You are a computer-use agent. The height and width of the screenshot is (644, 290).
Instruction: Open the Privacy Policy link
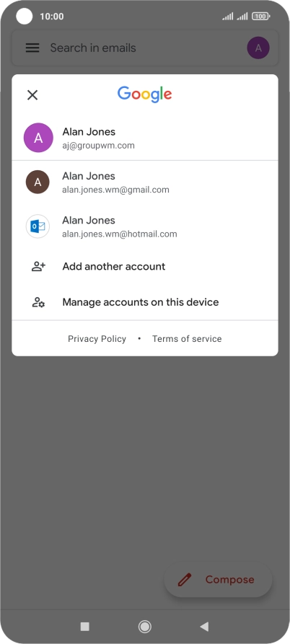pyautogui.click(x=97, y=339)
